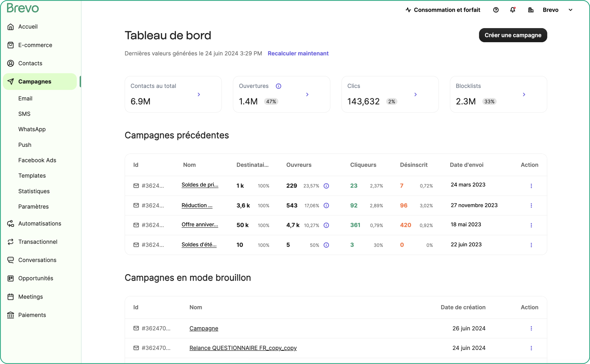The height and width of the screenshot is (364, 590).
Task: Open action menu for Campagne draft
Action: point(531,328)
